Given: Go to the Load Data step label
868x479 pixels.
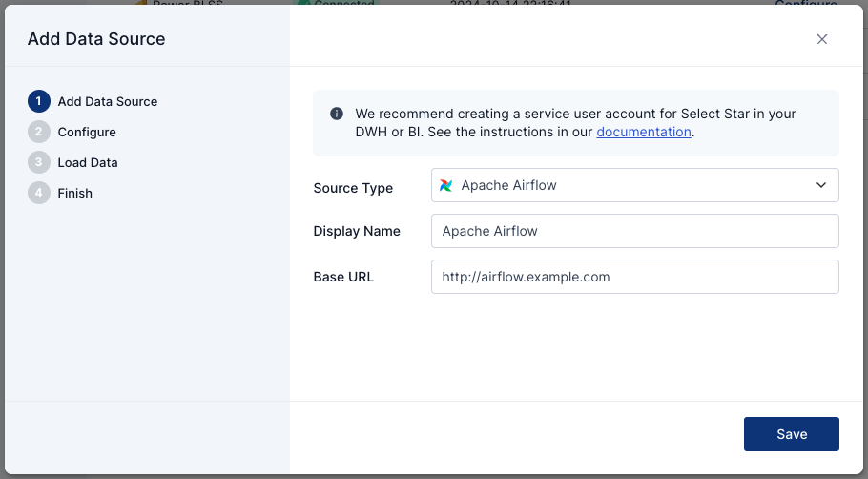Looking at the screenshot, I should tap(88, 162).
